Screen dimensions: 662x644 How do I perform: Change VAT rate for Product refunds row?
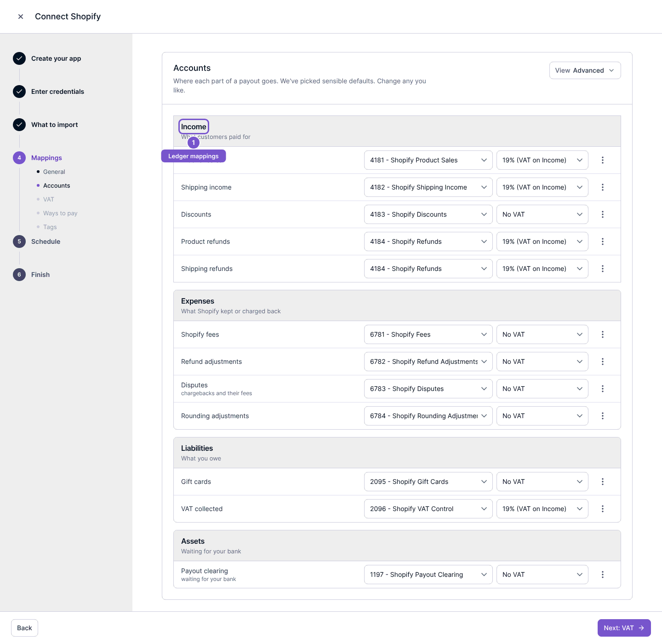tap(542, 241)
